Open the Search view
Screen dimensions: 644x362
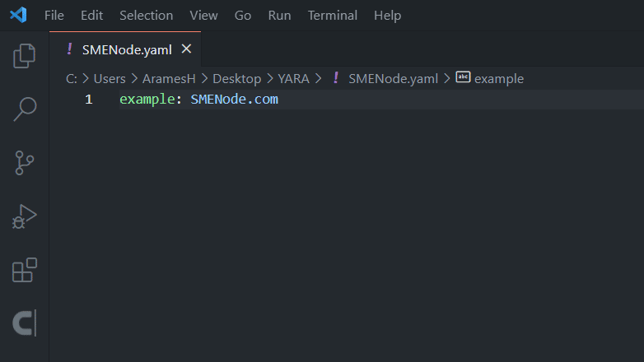click(25, 109)
